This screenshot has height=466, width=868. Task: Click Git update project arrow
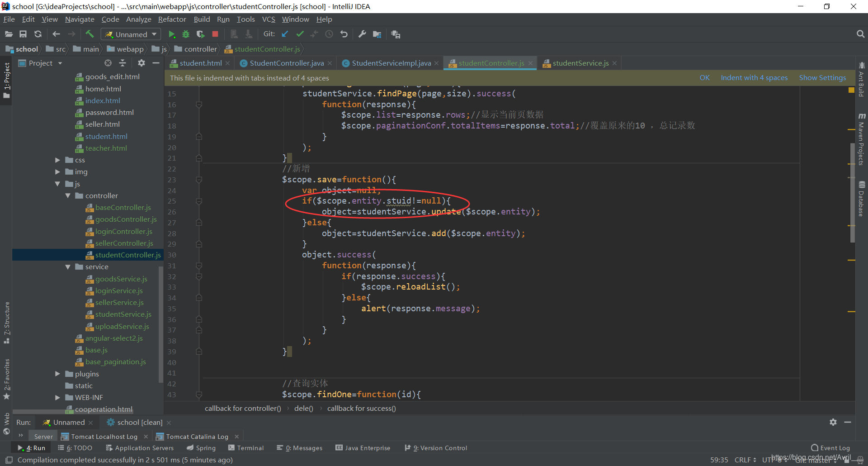coord(285,34)
